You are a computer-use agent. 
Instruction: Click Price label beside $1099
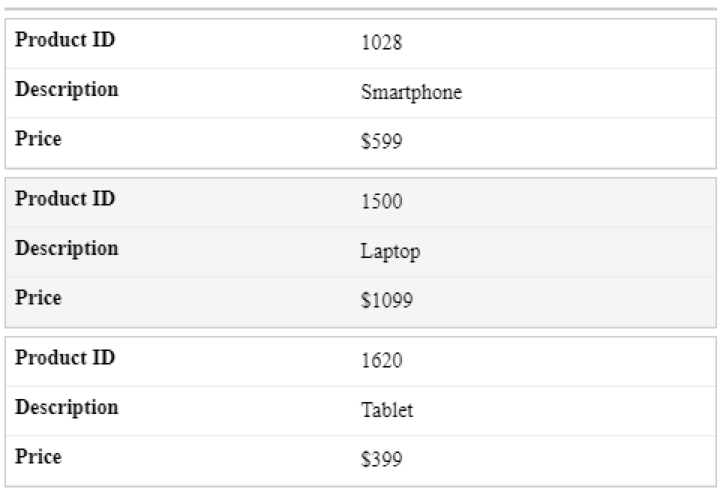(38, 298)
